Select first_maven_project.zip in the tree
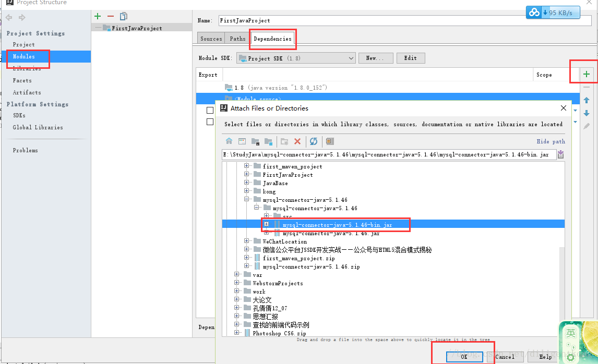The height and width of the screenshot is (364, 598). click(x=298, y=258)
